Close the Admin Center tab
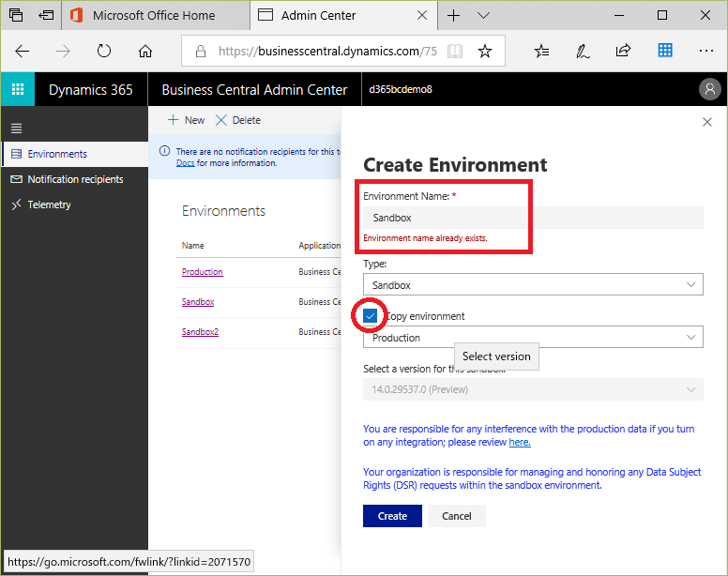 422,15
